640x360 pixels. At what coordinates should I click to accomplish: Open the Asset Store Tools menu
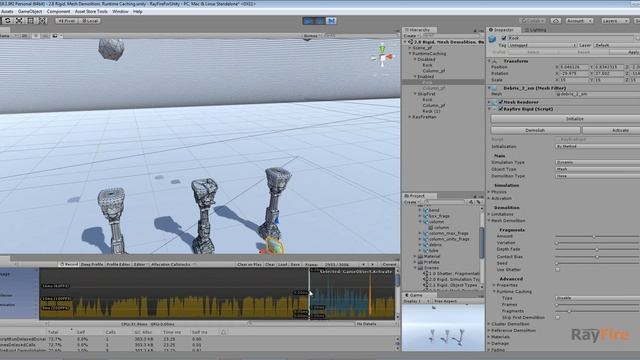[91, 11]
